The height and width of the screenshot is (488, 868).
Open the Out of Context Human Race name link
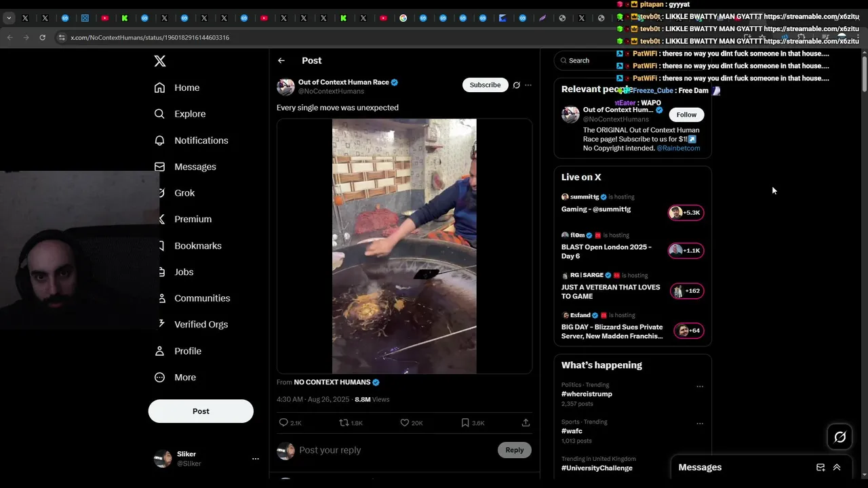(x=344, y=82)
